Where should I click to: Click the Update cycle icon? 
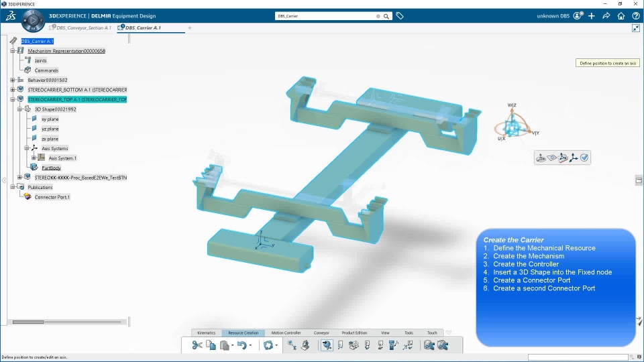pos(268,345)
